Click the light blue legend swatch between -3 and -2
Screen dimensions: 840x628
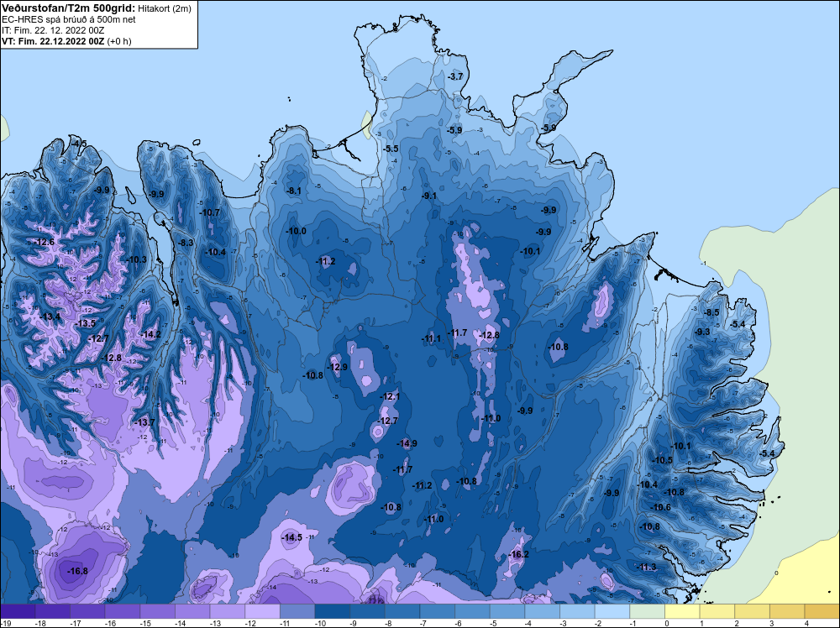click(x=578, y=611)
